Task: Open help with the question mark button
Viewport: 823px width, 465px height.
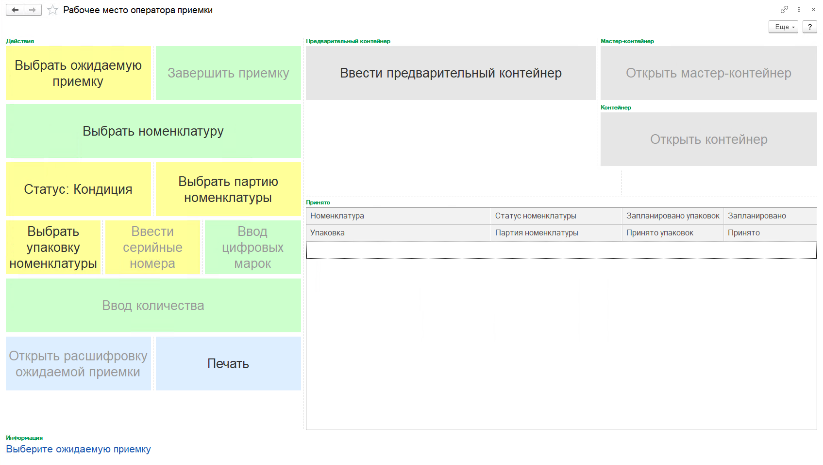Action: point(810,27)
